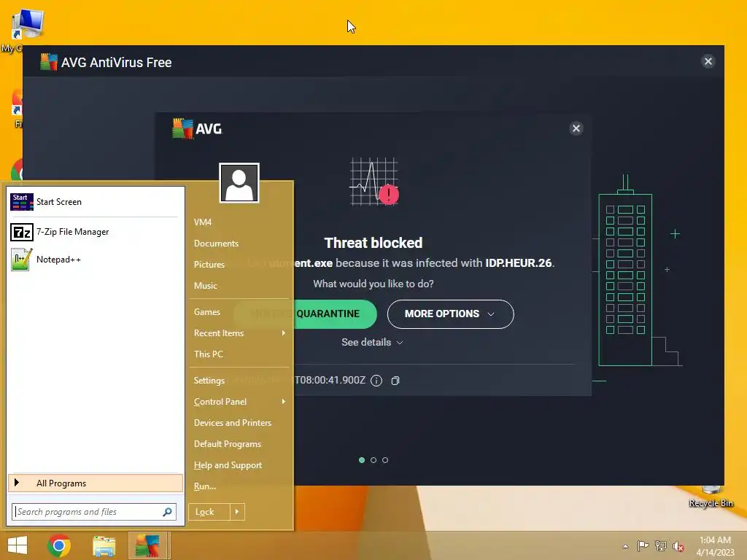Open Settings from start menu
Screen dimensions: 747x560
(x=209, y=381)
